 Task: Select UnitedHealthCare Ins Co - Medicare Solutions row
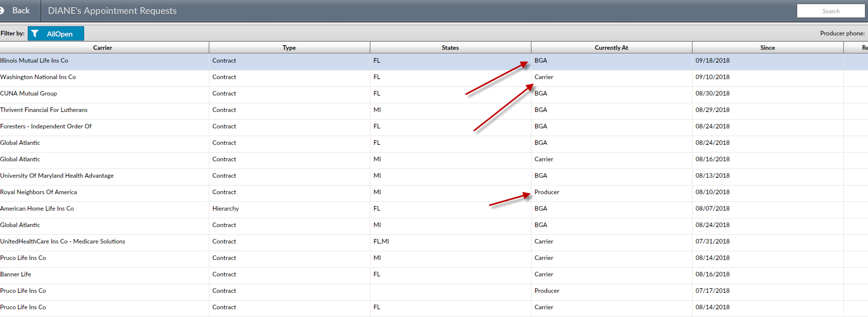pos(434,243)
